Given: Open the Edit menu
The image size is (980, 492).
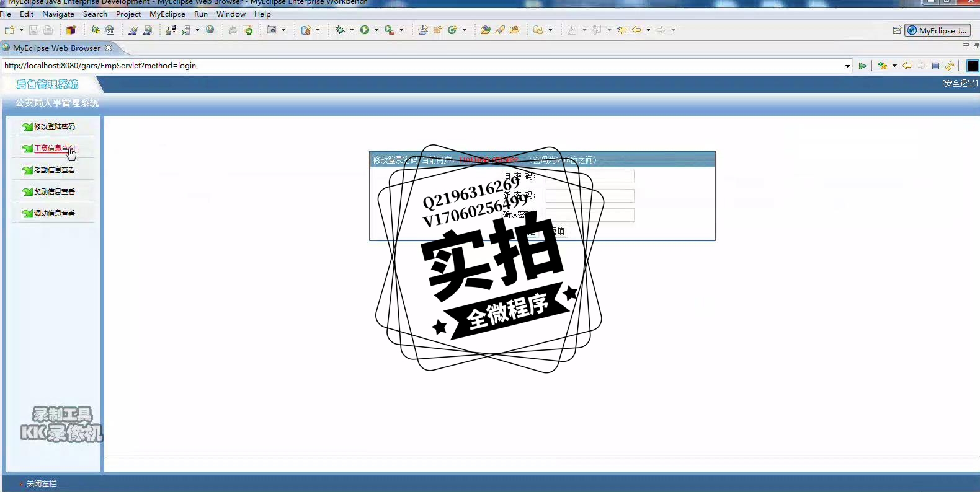Looking at the screenshot, I should click(x=27, y=14).
